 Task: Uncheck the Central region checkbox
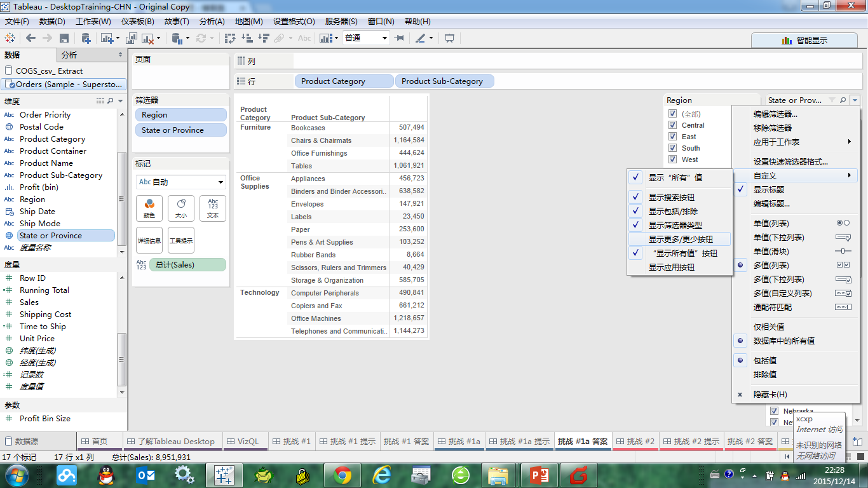click(x=672, y=125)
